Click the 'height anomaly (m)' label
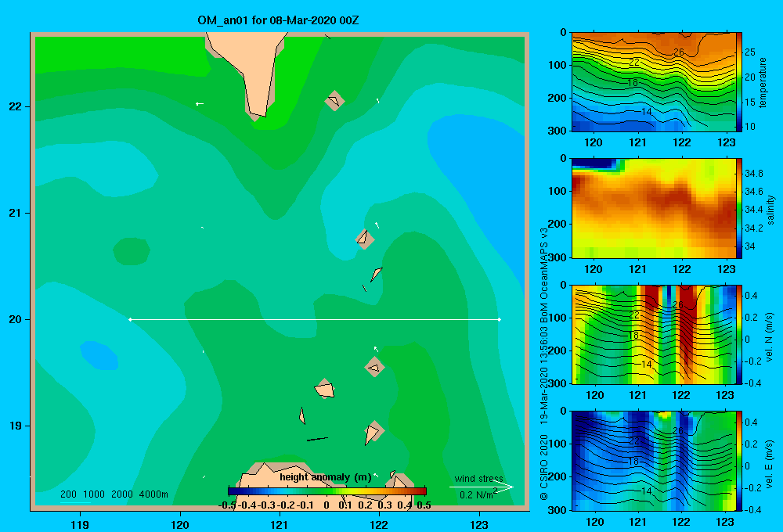783x532 pixels. pos(326,477)
